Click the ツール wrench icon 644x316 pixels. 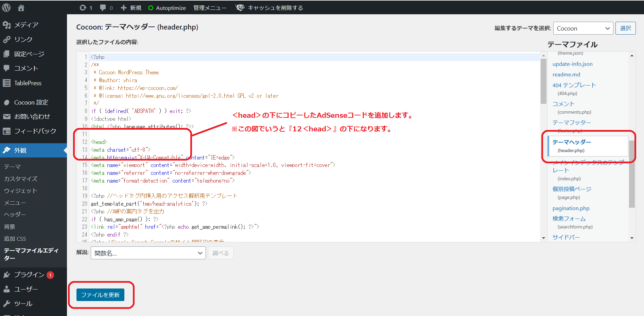click(x=6, y=304)
